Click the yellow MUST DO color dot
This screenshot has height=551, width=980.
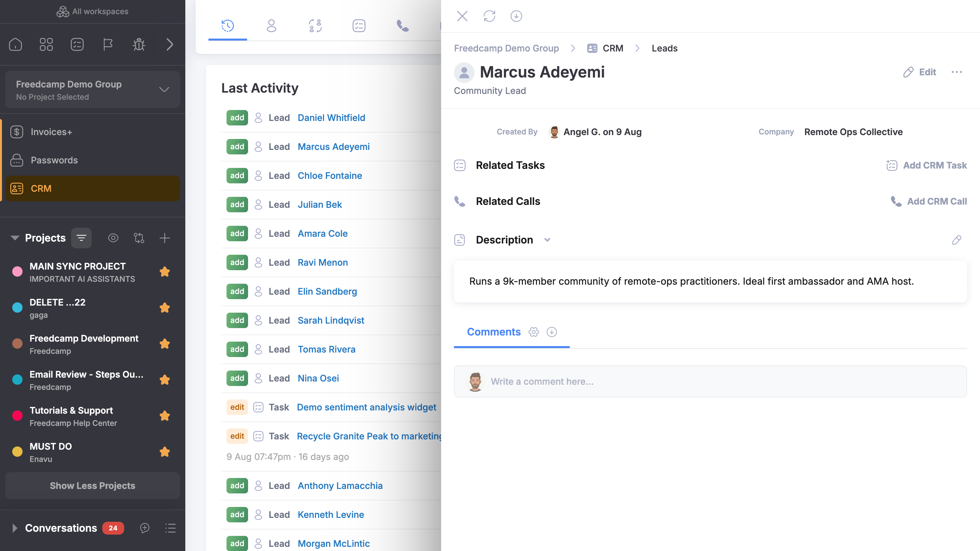tap(17, 452)
